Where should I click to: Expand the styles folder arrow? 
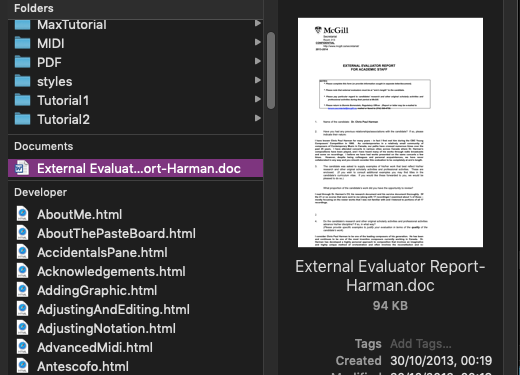click(258, 80)
